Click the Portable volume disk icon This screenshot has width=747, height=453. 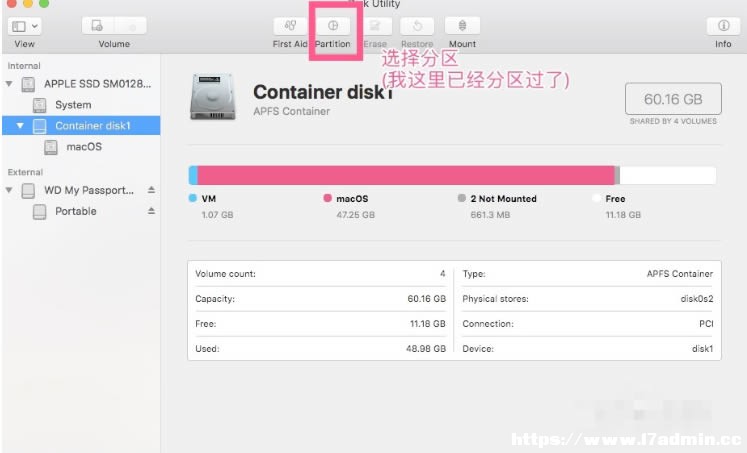click(x=40, y=211)
